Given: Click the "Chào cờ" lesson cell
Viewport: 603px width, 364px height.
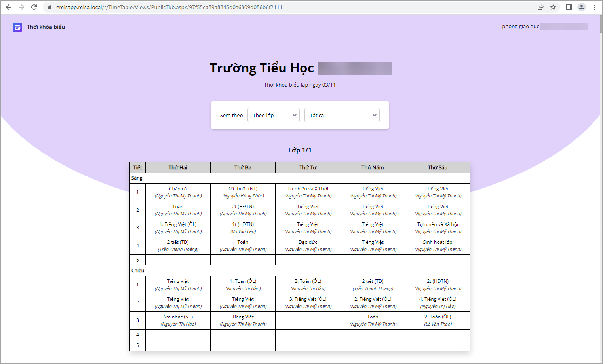Looking at the screenshot, I should (x=178, y=192).
